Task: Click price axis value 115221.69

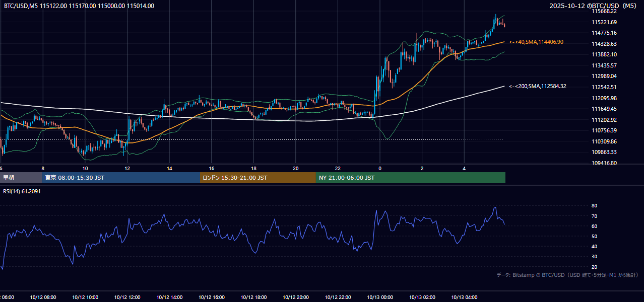Action: 605,22
